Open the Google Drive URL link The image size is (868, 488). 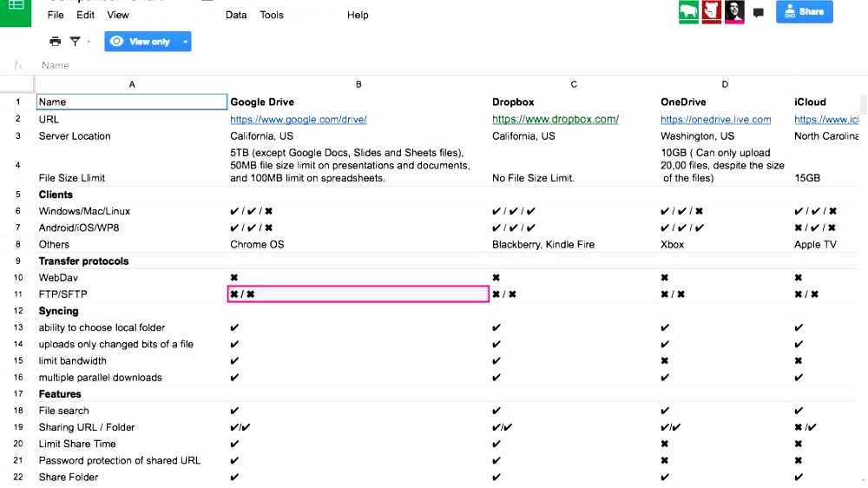pyautogui.click(x=299, y=119)
